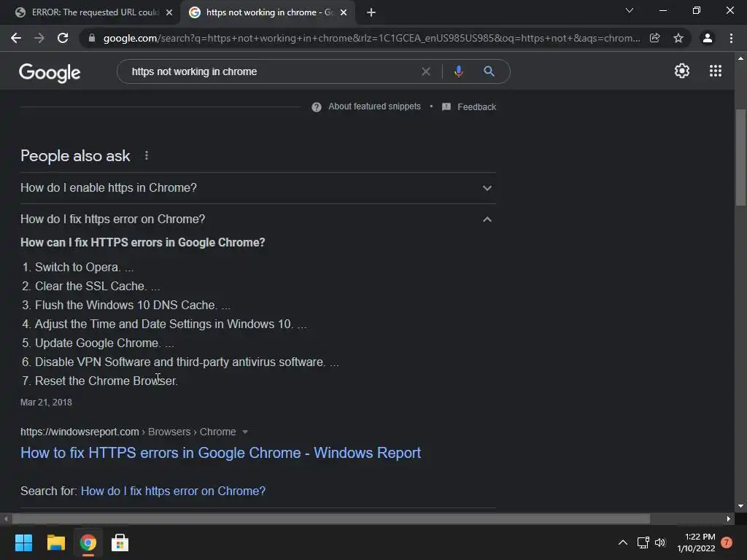This screenshot has width=747, height=560.
Task: Click the address bar URL
Action: [371, 38]
